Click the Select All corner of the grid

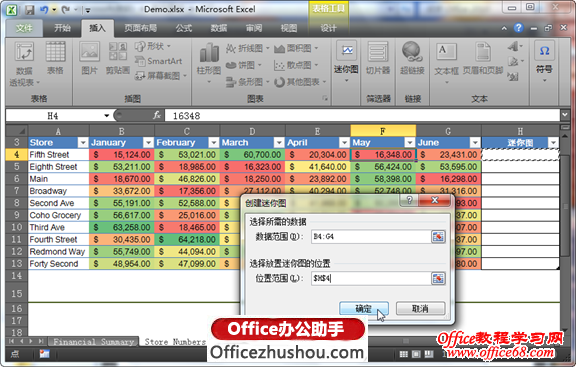pyautogui.click(x=17, y=131)
